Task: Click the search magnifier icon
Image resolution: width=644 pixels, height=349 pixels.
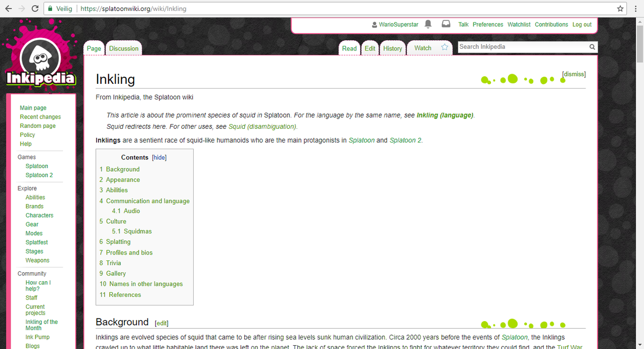Action: coord(592,47)
